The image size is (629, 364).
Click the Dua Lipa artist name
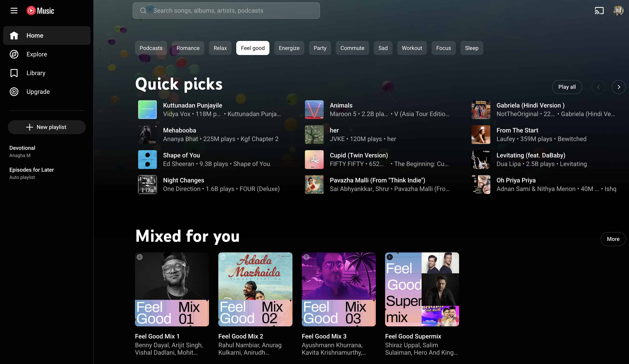pyautogui.click(x=508, y=164)
